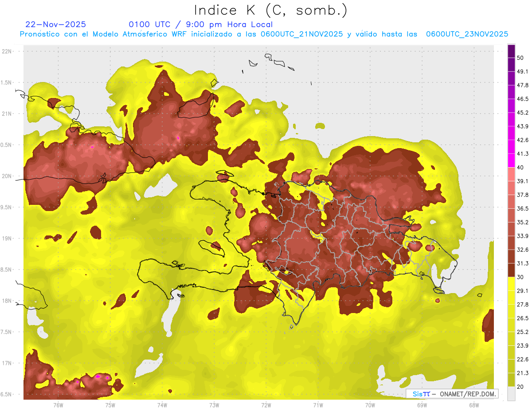This screenshot has height=411, width=532.
Task: Click the colorbar value label 49.1
Action: (x=523, y=71)
